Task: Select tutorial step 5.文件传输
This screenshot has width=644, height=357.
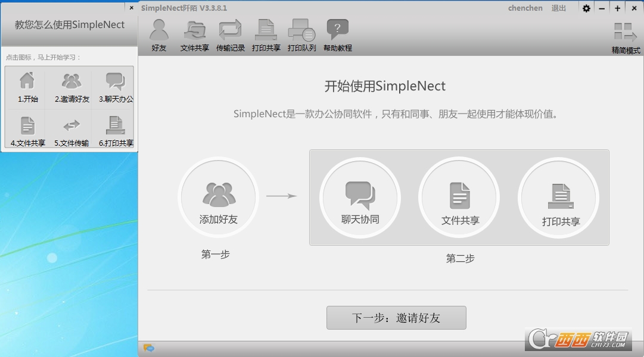Action: pyautogui.click(x=71, y=131)
